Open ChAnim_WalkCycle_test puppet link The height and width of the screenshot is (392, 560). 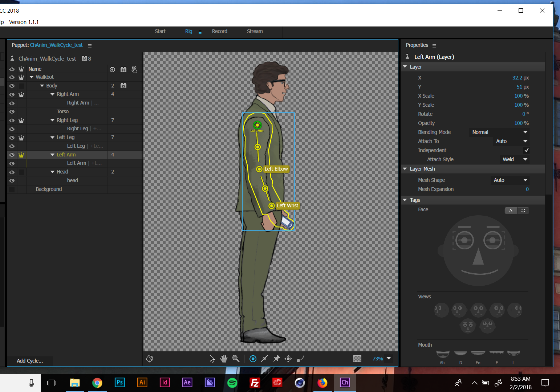tap(56, 45)
